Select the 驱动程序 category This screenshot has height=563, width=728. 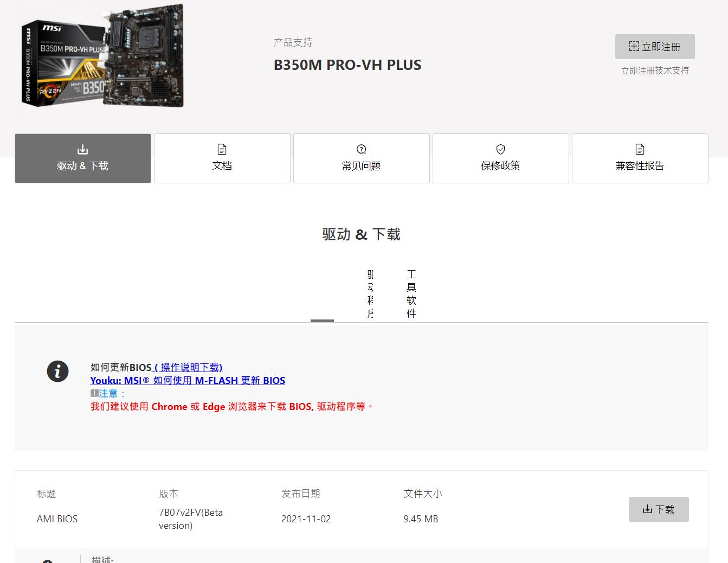click(371, 293)
